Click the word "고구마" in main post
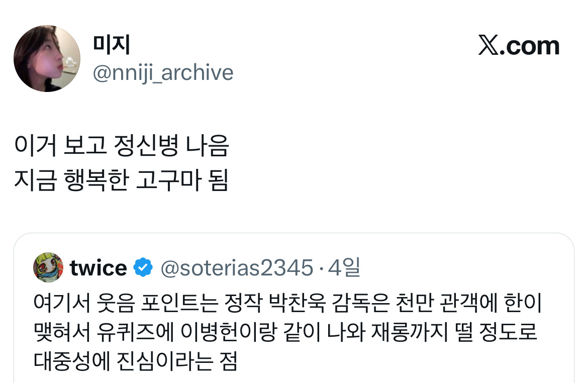Screen dimensions: 588x383 [164, 180]
